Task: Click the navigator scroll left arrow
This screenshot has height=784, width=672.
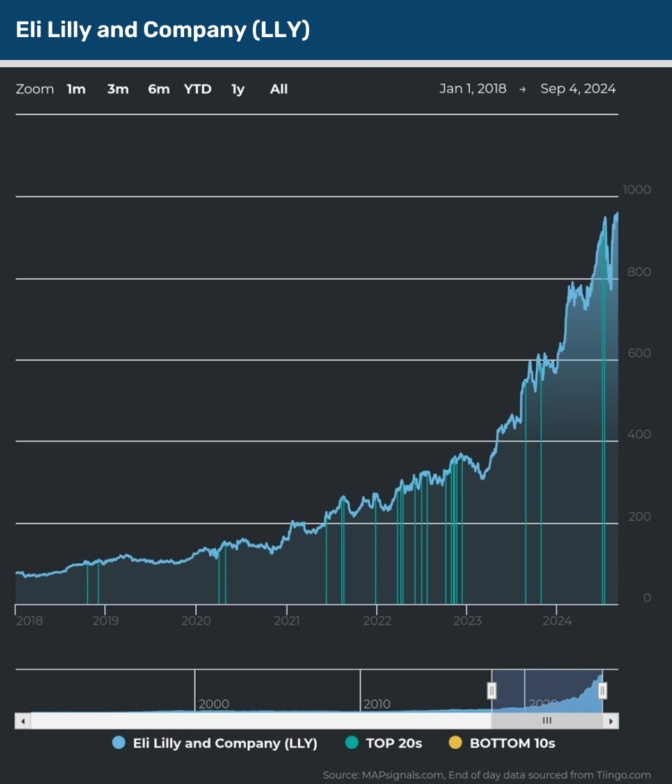Action: pos(23,721)
